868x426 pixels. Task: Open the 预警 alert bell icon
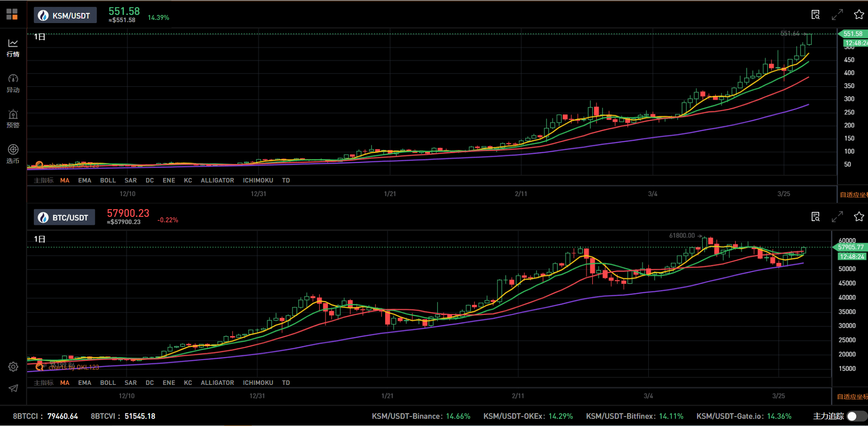13,119
